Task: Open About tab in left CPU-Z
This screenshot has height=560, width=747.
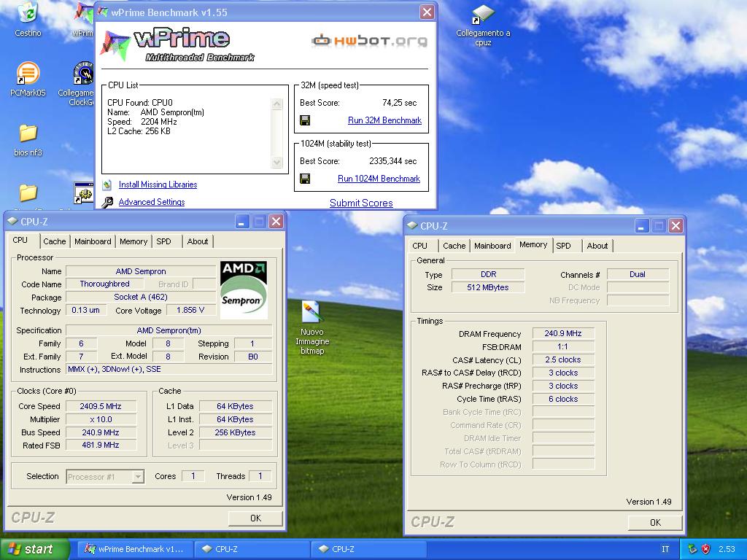Action: (197, 241)
